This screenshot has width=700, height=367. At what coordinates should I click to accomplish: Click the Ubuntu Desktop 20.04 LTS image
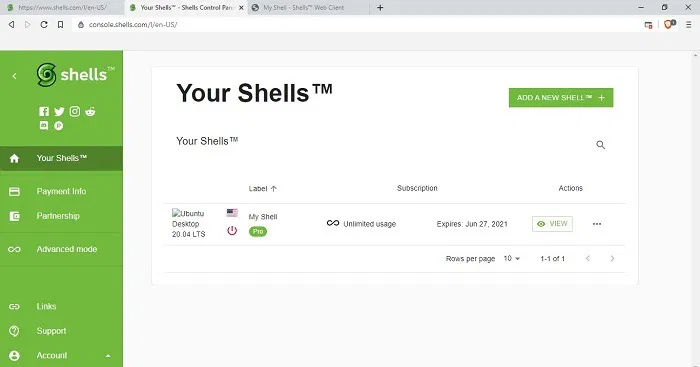[188, 224]
